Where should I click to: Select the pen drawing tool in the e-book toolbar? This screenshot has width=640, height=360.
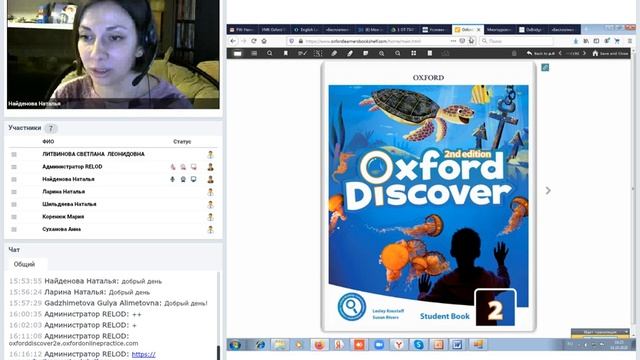click(350, 53)
